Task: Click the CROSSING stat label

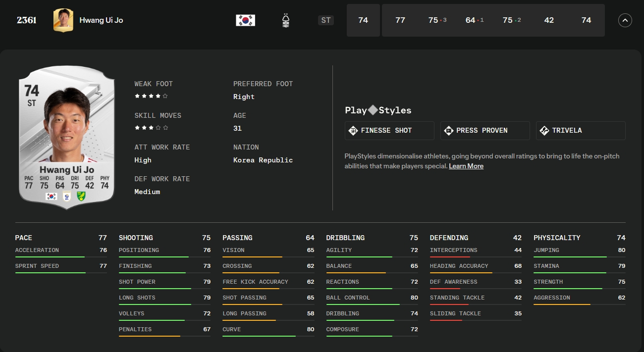Action: pos(237,266)
